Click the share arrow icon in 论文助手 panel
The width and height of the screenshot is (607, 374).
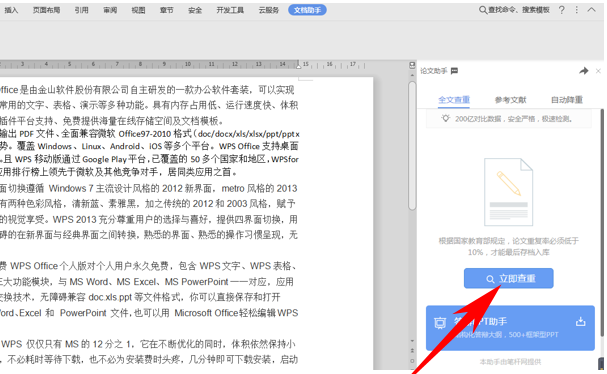coord(584,71)
